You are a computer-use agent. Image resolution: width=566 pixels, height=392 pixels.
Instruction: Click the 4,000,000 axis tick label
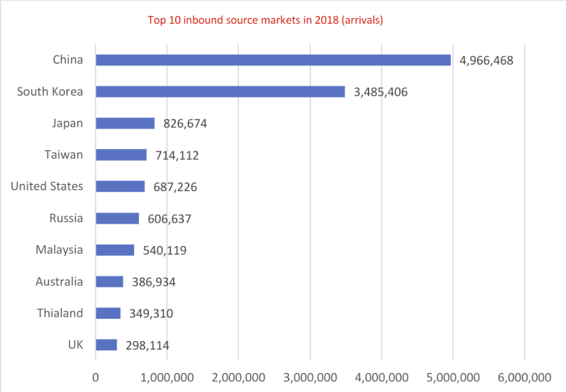pos(381,378)
